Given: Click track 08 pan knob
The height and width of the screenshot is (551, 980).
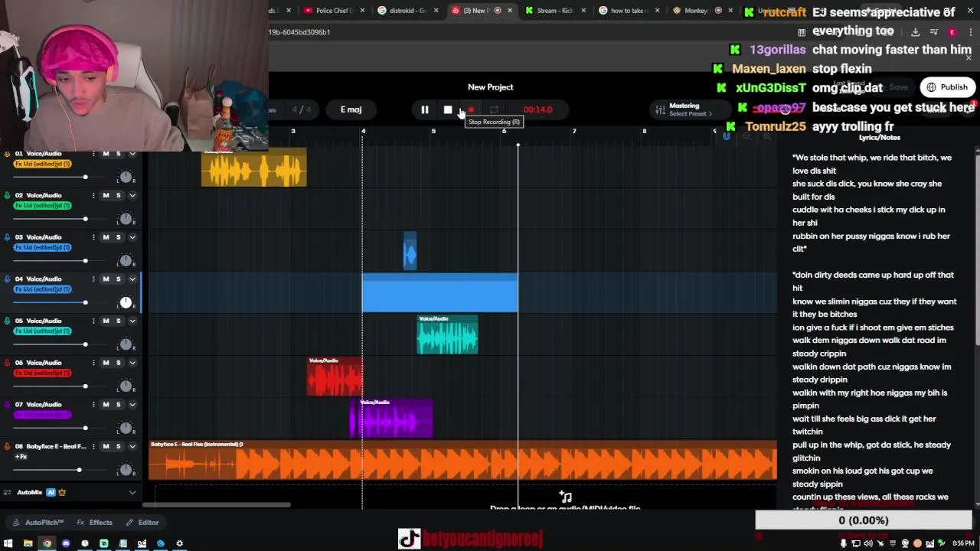Looking at the screenshot, I should coord(126,469).
